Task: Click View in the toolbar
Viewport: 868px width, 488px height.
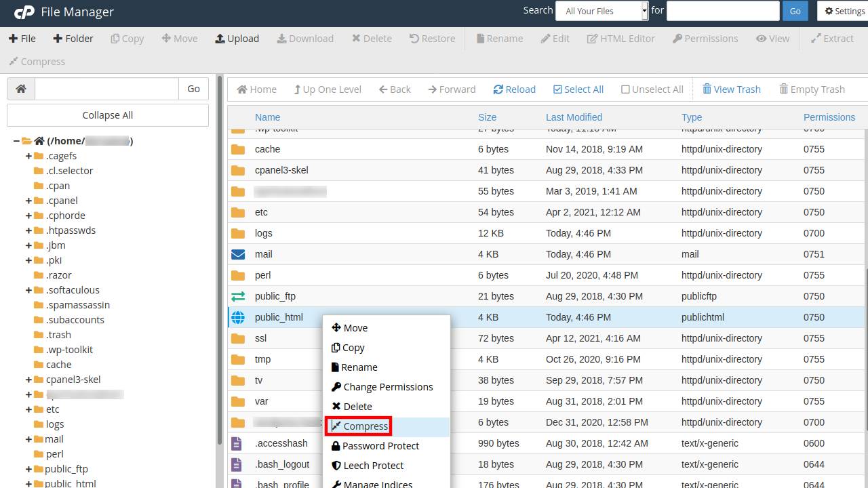Action: [x=773, y=39]
